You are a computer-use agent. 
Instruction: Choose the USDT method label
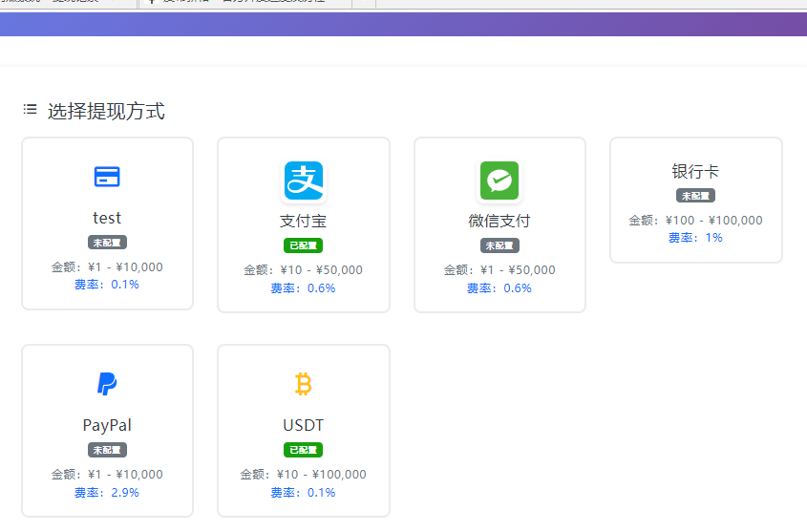tap(304, 425)
